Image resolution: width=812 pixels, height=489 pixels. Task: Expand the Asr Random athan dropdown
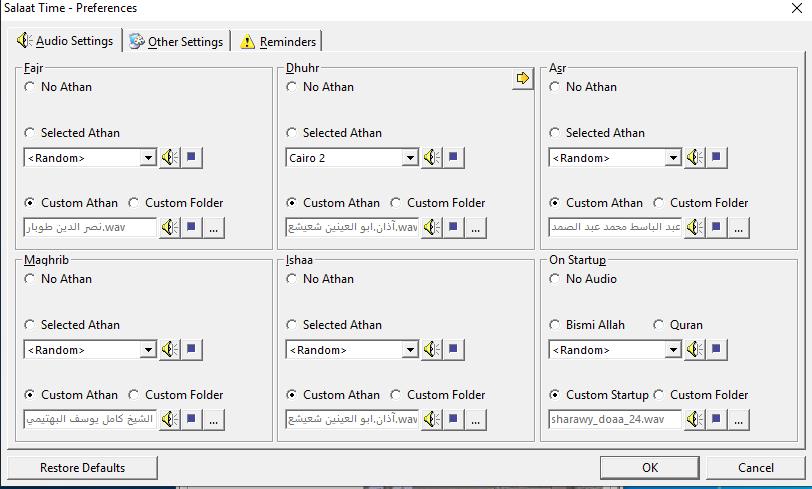673,158
